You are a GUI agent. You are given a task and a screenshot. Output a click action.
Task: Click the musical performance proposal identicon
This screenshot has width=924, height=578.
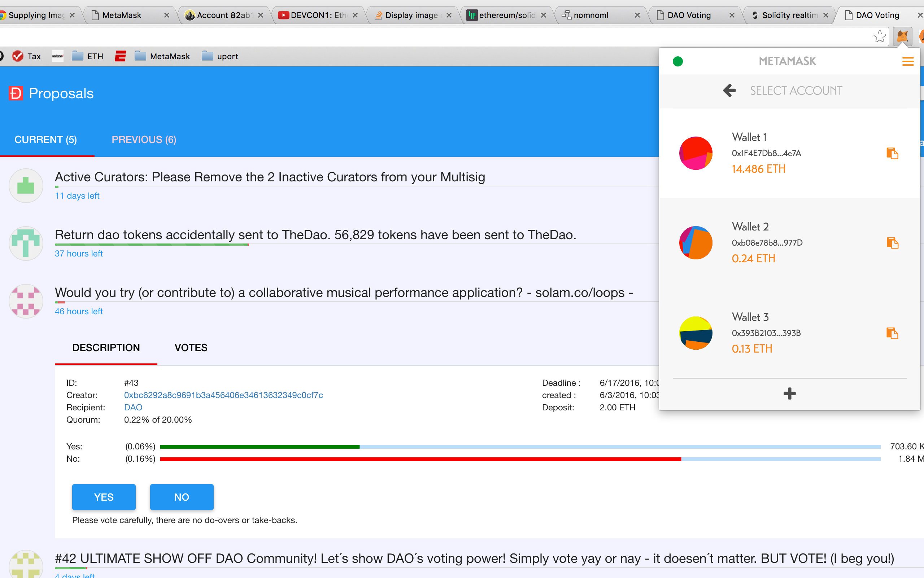coord(26,301)
